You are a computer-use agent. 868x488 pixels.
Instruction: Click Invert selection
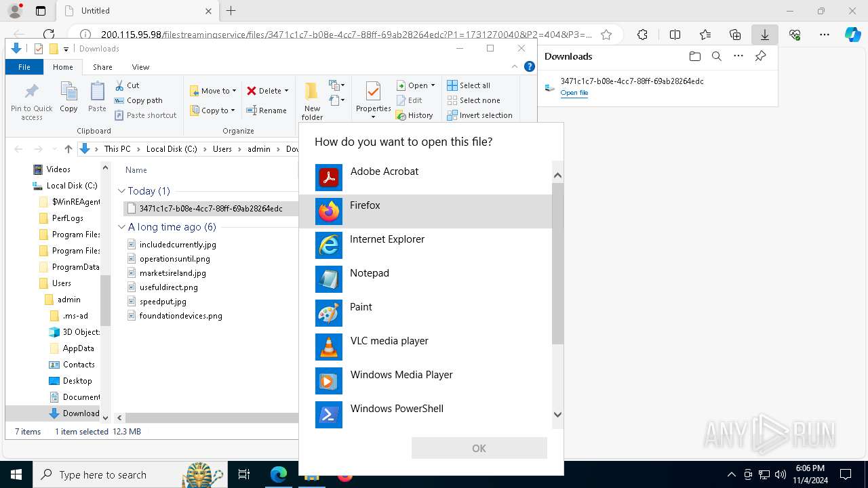(x=479, y=115)
